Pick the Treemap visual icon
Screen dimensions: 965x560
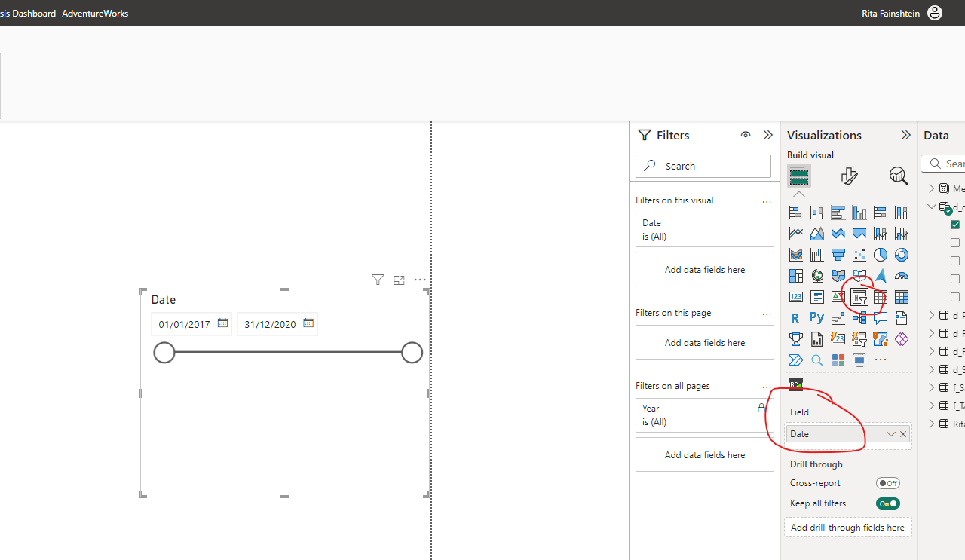795,276
